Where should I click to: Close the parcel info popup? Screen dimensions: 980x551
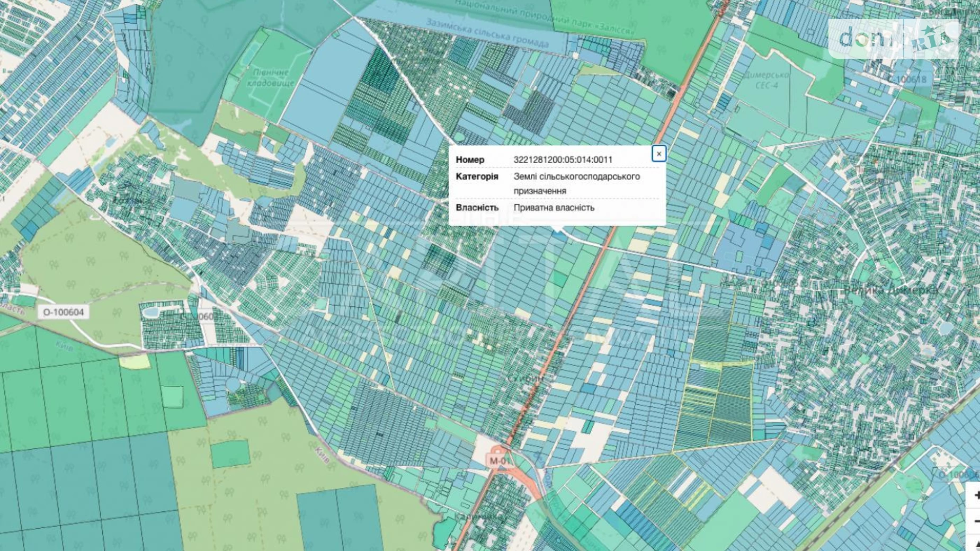coord(658,154)
